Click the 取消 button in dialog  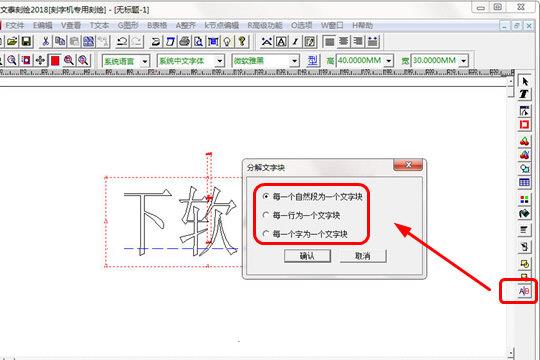[363, 256]
